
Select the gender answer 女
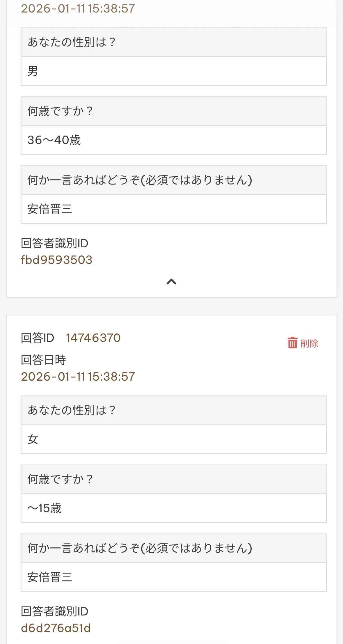pos(33,439)
